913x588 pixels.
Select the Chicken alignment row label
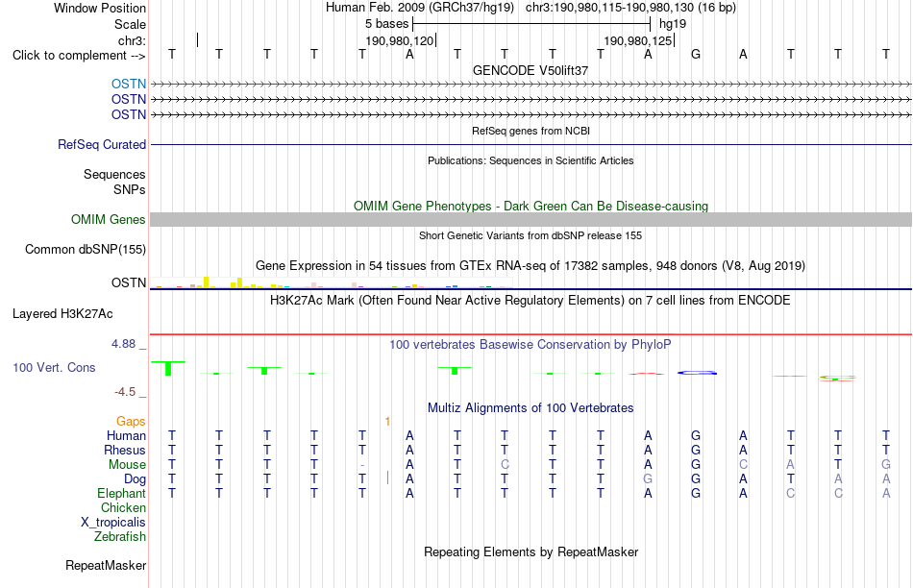pos(123,507)
